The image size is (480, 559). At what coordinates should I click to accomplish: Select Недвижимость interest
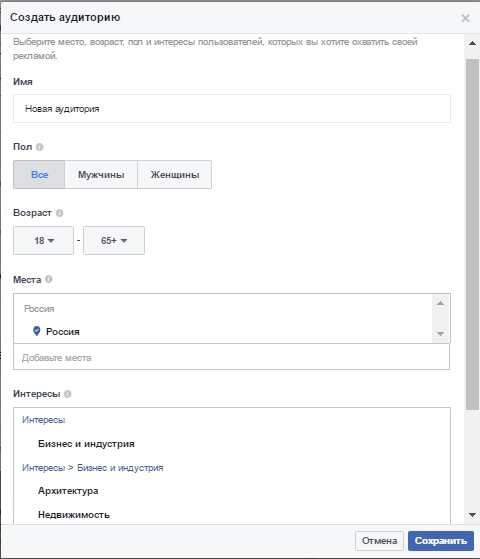click(74, 515)
